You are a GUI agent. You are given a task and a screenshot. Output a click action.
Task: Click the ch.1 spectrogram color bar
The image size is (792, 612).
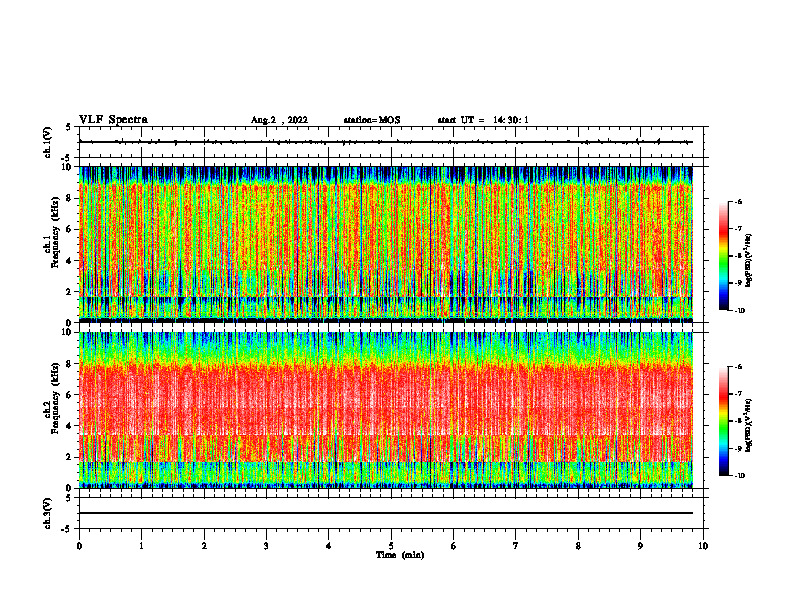(723, 256)
